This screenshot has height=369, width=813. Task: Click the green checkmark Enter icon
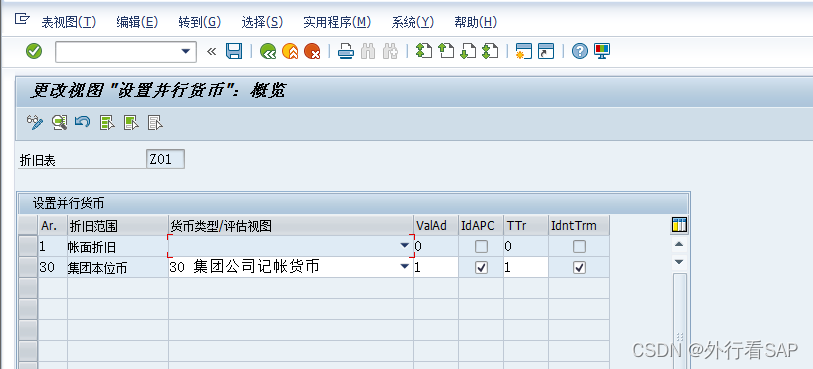(34, 51)
